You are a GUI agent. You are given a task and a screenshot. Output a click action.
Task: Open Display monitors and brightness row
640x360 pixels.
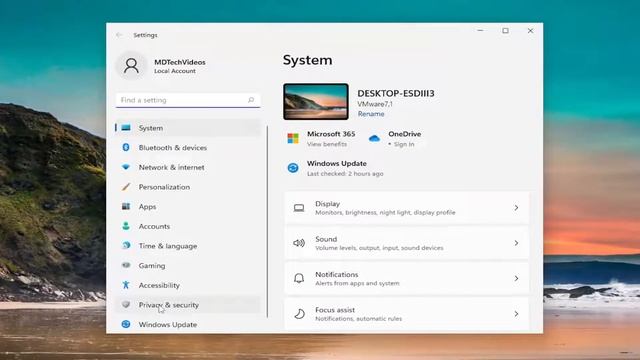point(407,208)
